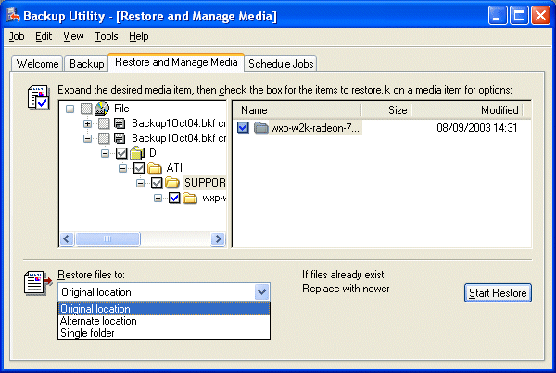556x373 pixels.
Task: Select the Restore and Manage Media tab
Action: tap(176, 62)
